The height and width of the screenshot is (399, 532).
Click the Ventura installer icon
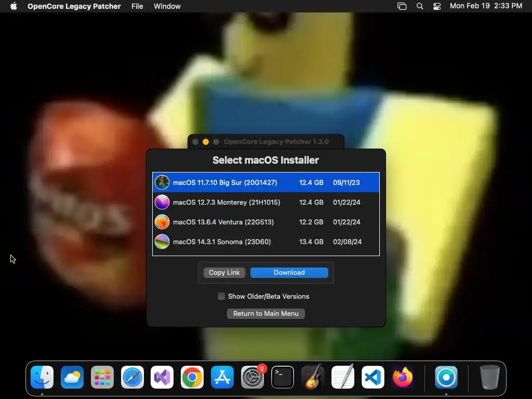click(x=162, y=222)
